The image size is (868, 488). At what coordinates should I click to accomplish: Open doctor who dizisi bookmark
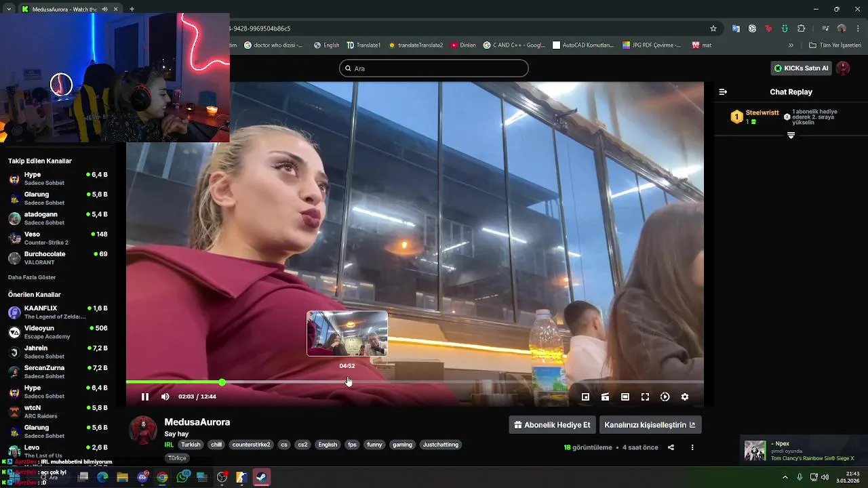(275, 45)
